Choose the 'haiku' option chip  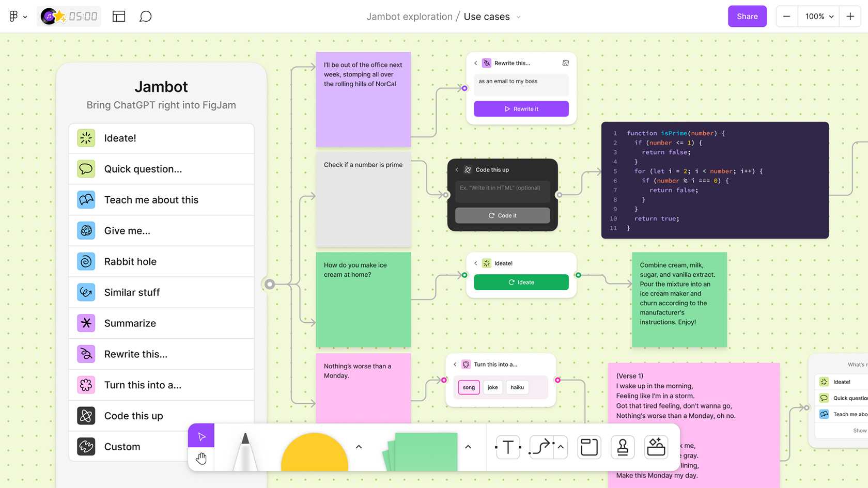[x=517, y=387]
